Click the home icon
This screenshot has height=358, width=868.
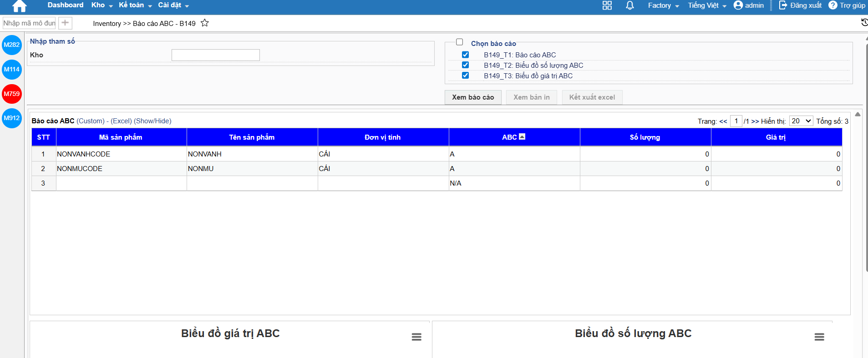[19, 6]
